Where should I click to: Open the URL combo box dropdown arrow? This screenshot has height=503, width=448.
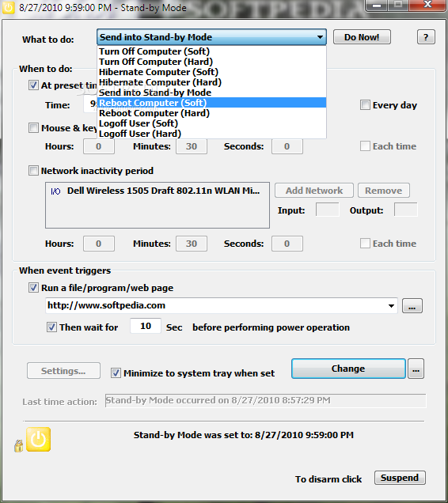pos(391,306)
